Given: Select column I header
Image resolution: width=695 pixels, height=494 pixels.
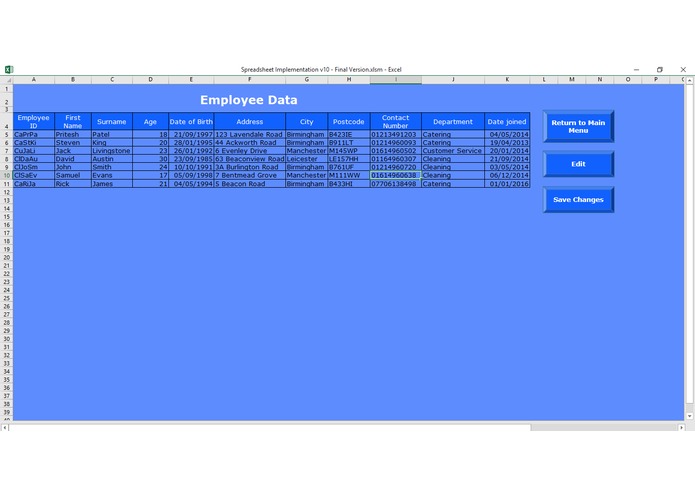Looking at the screenshot, I should [396, 80].
